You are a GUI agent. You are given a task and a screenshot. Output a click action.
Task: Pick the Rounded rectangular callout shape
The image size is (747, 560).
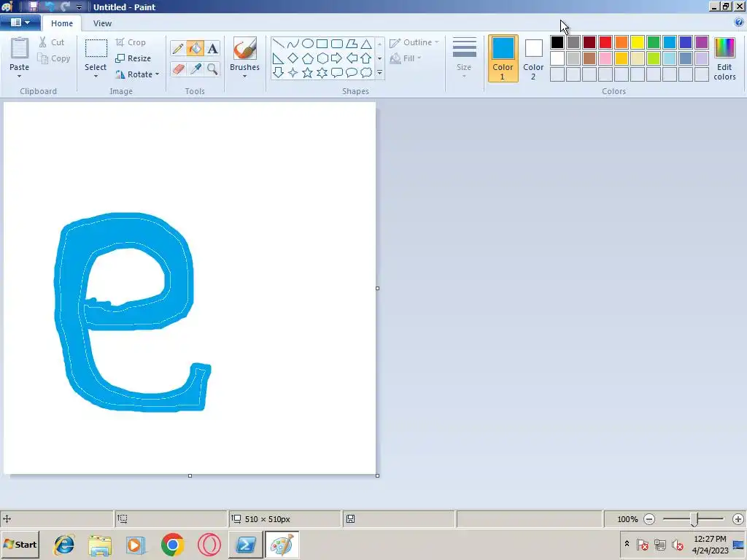click(337, 73)
